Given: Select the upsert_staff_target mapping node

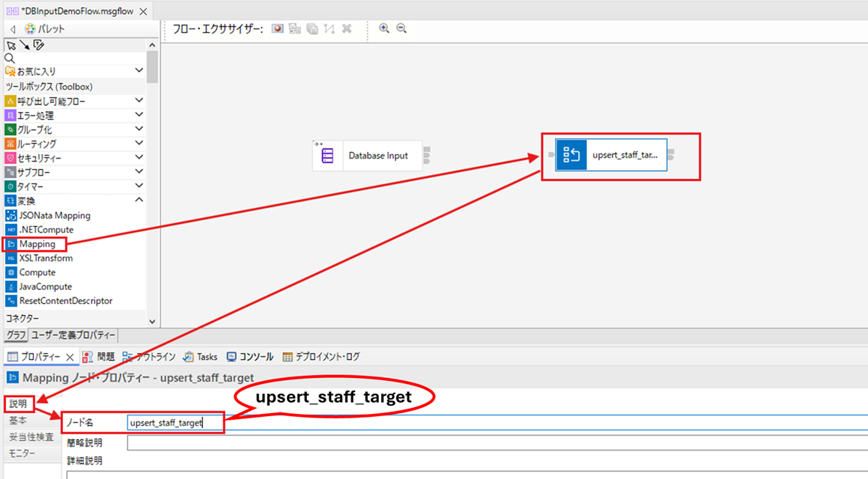Looking at the screenshot, I should (x=611, y=155).
